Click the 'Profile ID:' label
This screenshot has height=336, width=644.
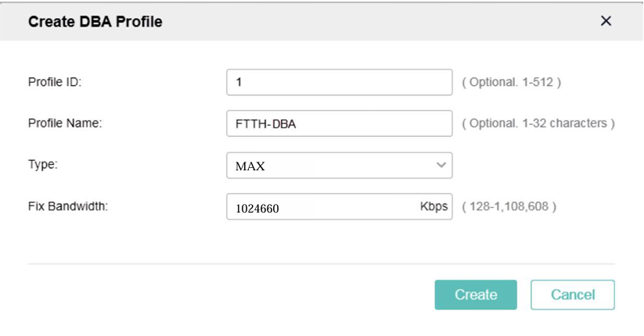55,82
